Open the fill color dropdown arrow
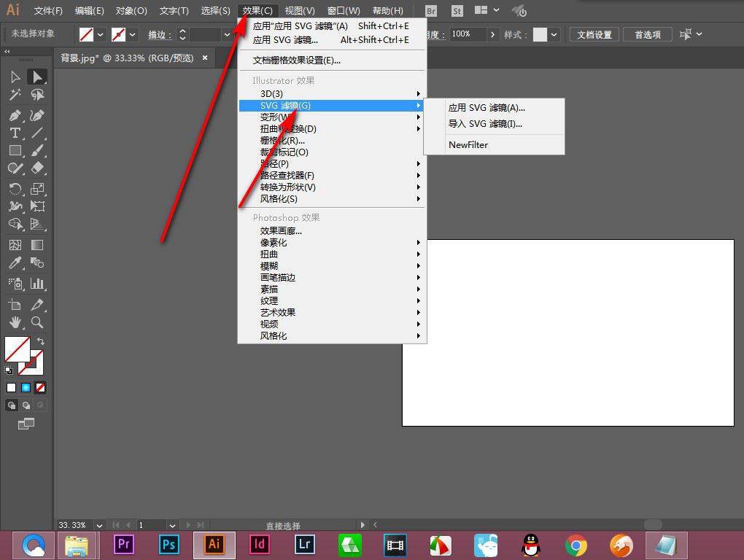 [101, 34]
